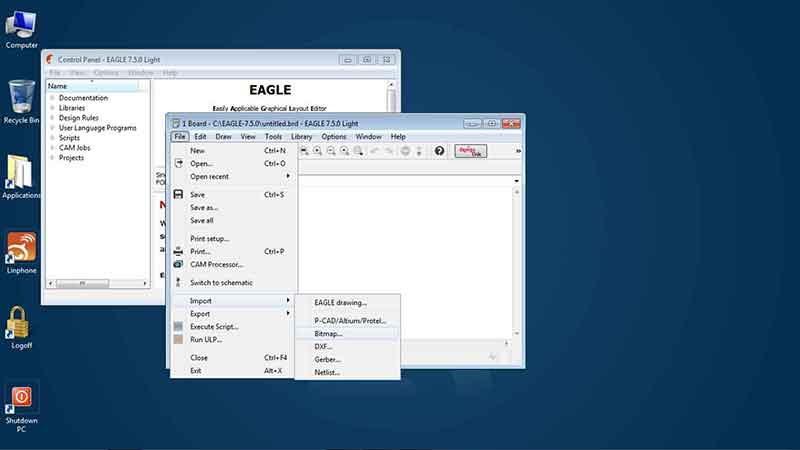The width and height of the screenshot is (800, 450).
Task: Choose Print setup... from File menu
Action: 234,238
